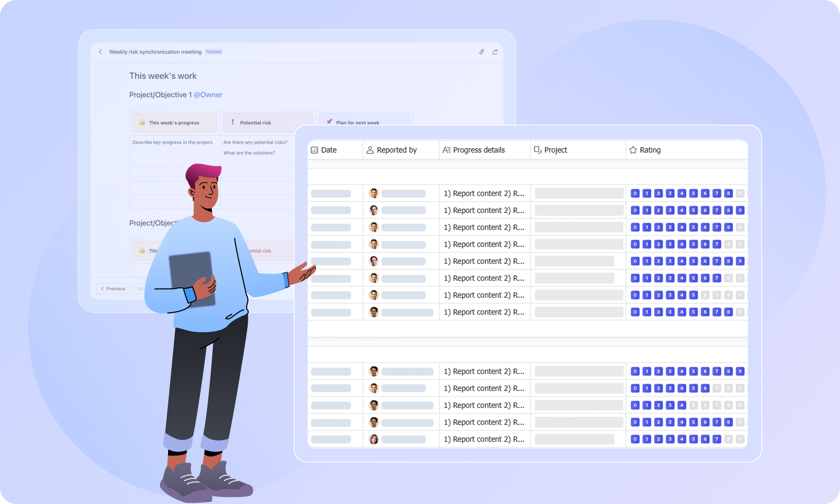Click the share icon in the document header

coord(495,52)
